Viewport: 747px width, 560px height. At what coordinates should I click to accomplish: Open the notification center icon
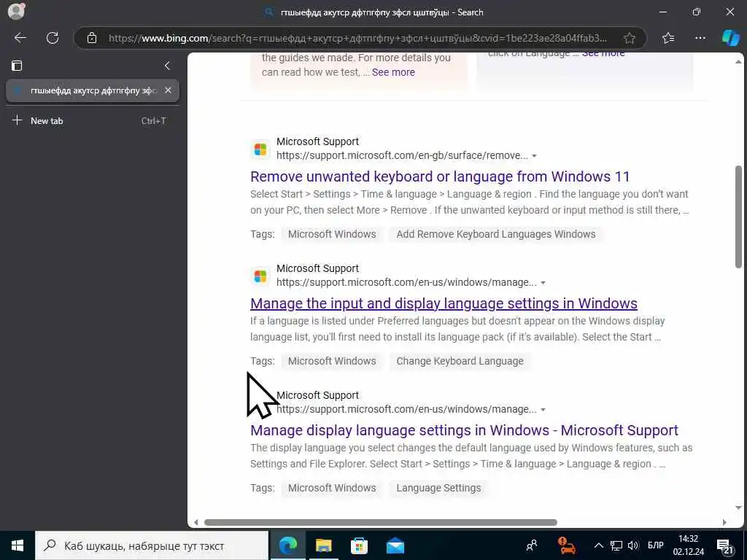pos(725,545)
